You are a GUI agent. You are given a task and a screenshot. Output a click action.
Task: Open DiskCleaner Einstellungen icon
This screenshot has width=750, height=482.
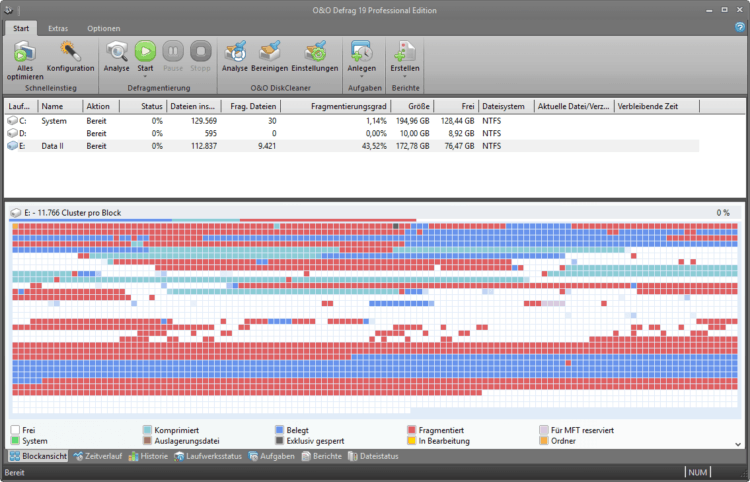315,52
